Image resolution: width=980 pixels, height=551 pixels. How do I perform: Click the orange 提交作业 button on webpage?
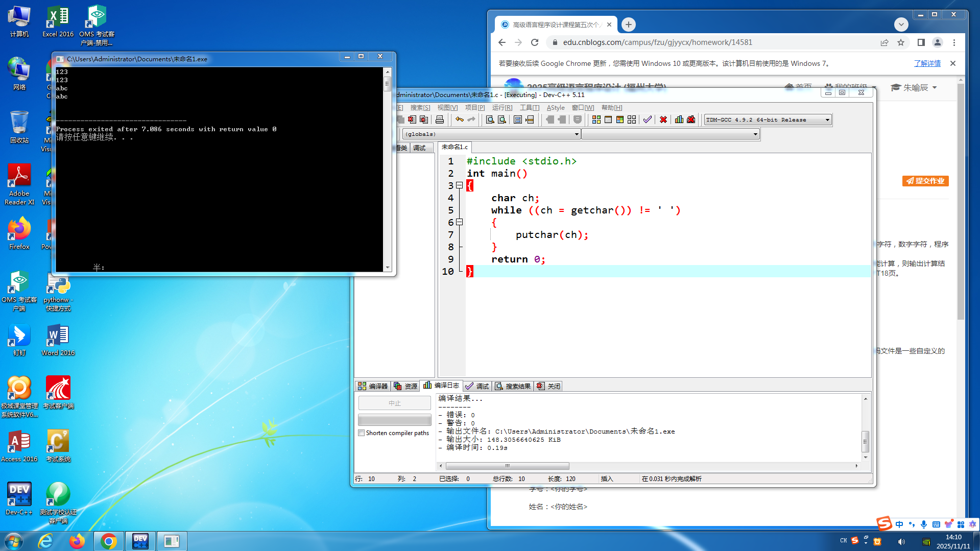(x=925, y=181)
